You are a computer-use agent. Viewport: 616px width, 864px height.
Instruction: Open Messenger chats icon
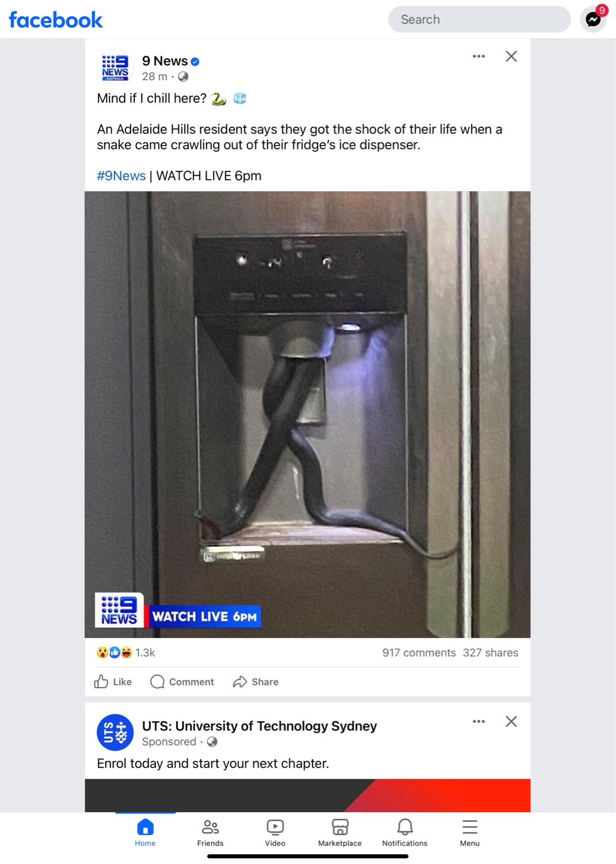593,20
